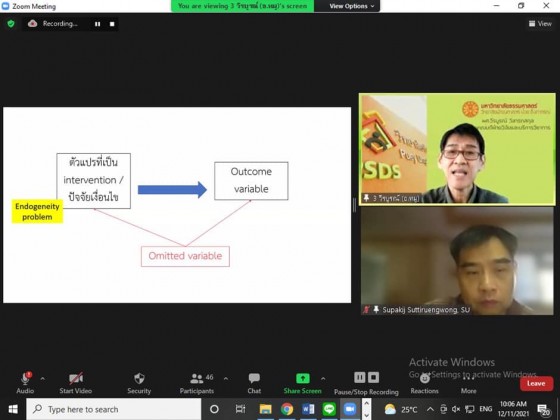The image size is (560, 420).
Task: Show hidden system tray icons
Action: tap(431, 409)
